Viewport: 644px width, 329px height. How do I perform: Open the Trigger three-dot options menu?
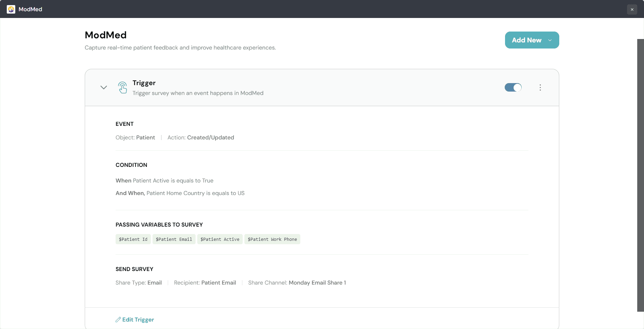point(540,88)
